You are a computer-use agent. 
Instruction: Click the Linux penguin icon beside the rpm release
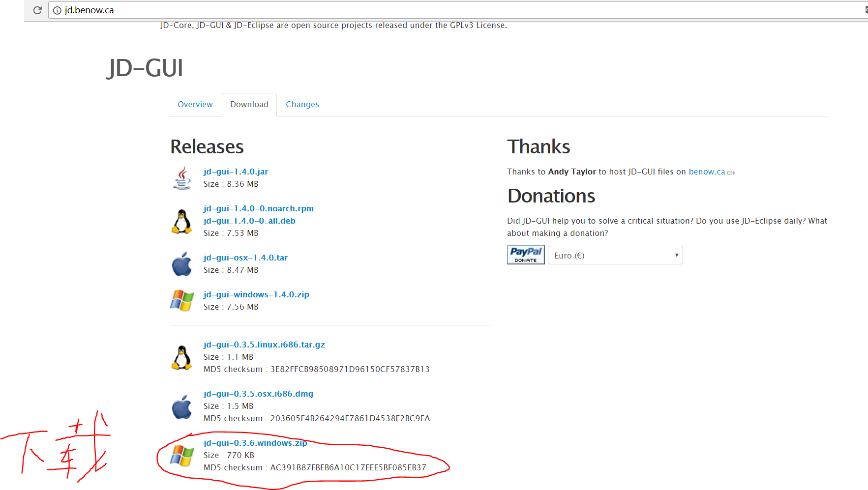pyautogui.click(x=182, y=221)
